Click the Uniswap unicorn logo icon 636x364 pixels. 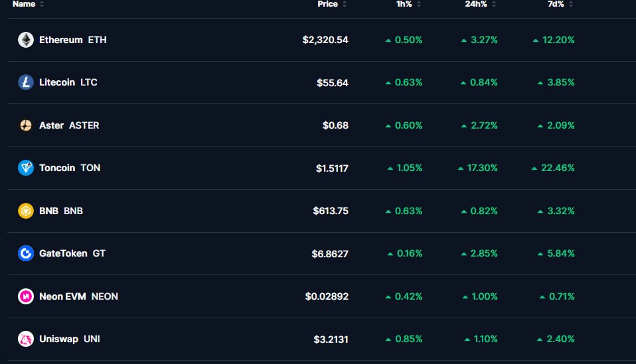[26, 339]
